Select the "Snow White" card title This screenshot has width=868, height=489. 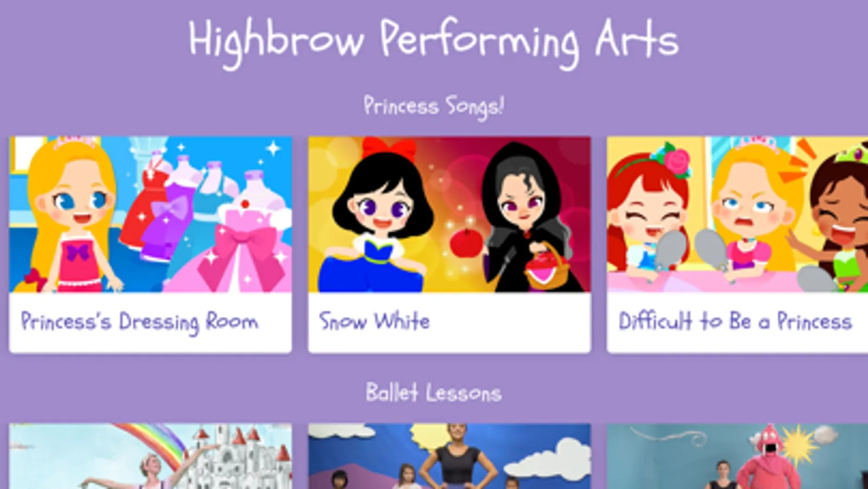[x=375, y=321]
